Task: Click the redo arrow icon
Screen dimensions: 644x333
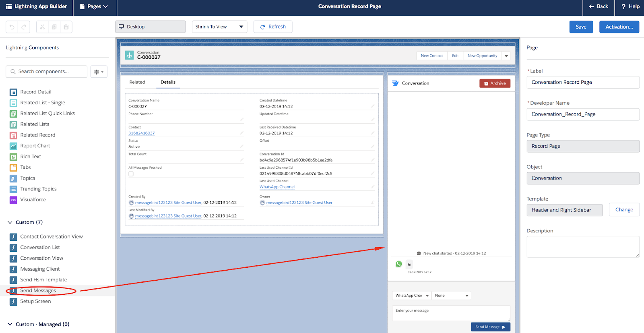Action: (24, 27)
